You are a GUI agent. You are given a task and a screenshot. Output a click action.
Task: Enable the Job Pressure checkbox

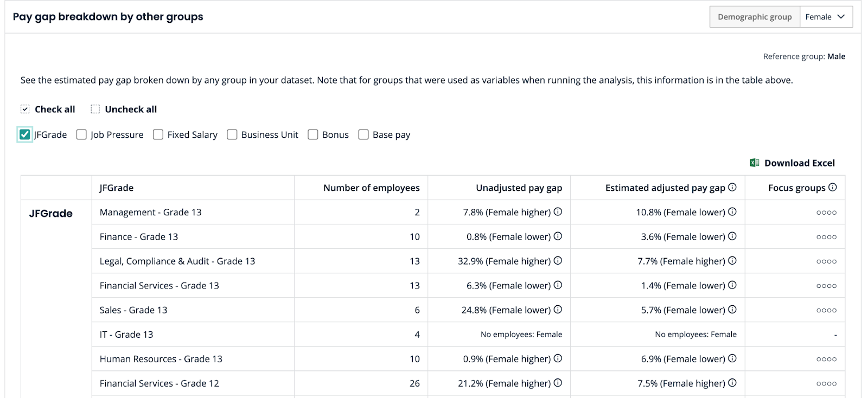point(81,134)
